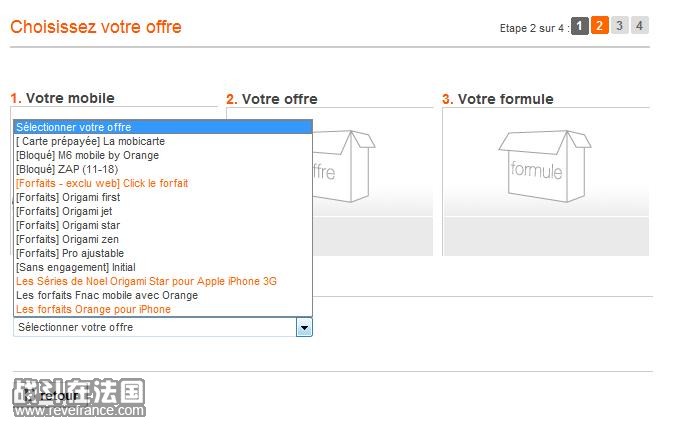This screenshot has height=430, width=682.
Task: Click step 3 indicator icon
Action: [619, 26]
